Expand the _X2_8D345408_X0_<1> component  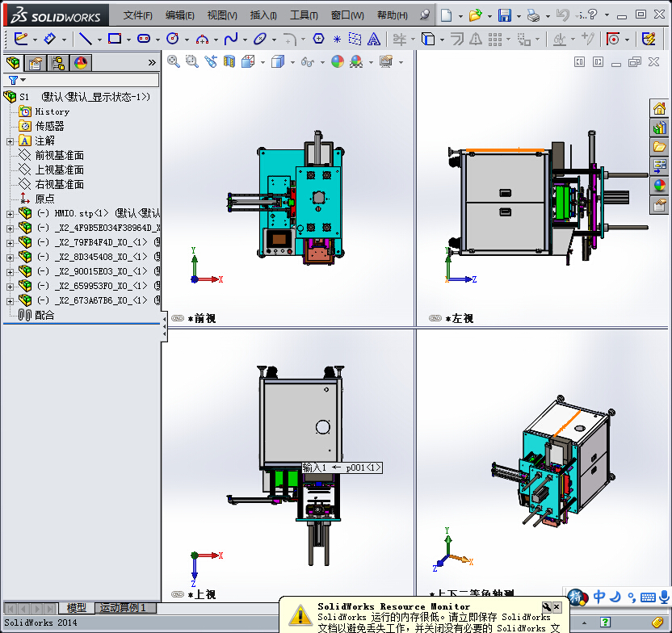click(x=10, y=258)
